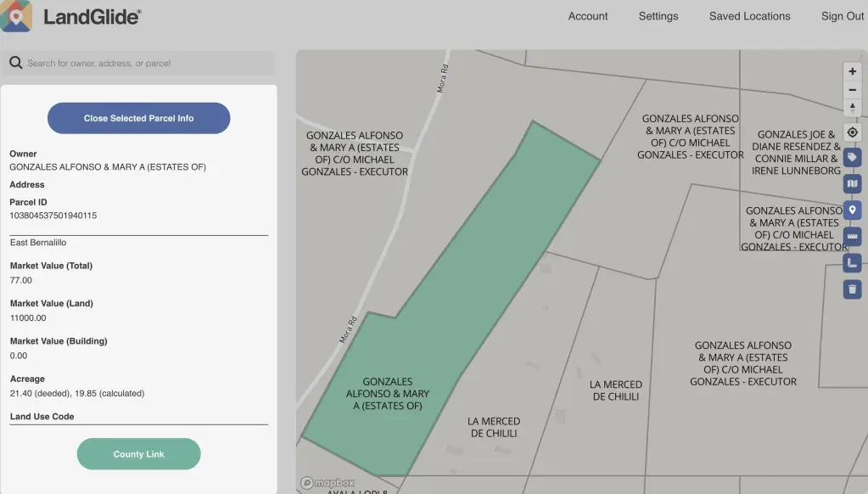Viewport: 868px width, 494px height.
Task: Open the map layers icon
Action: [x=853, y=183]
